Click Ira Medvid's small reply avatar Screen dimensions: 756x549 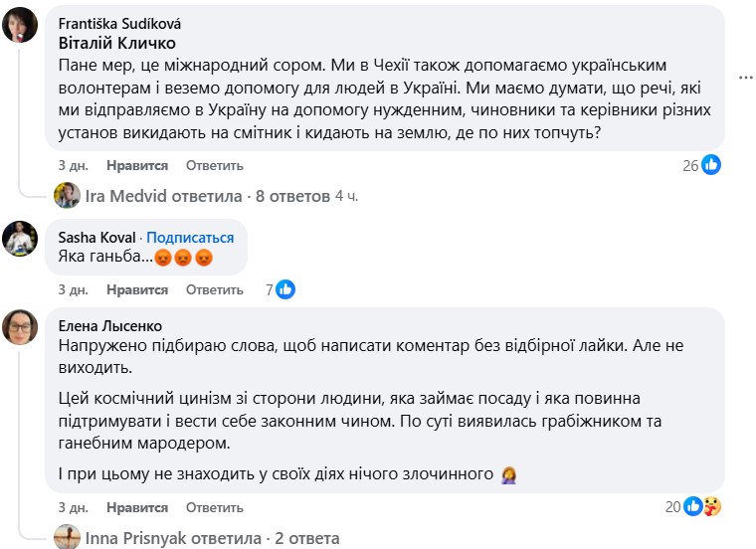tap(67, 196)
